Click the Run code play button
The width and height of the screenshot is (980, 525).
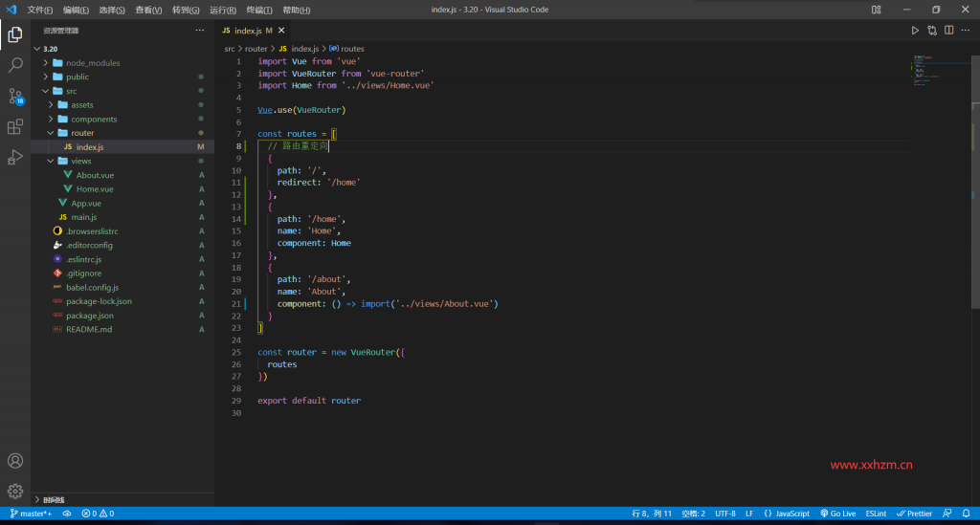tap(915, 32)
